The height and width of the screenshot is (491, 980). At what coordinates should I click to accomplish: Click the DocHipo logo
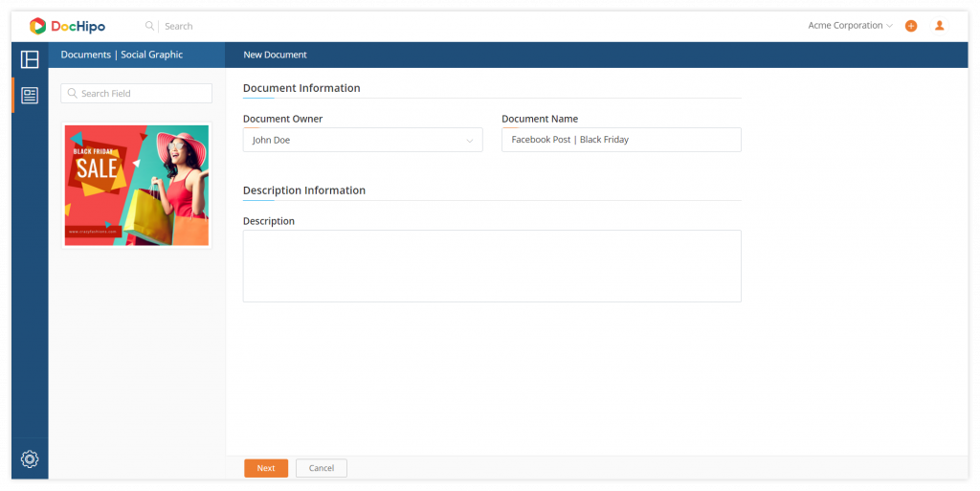point(68,26)
